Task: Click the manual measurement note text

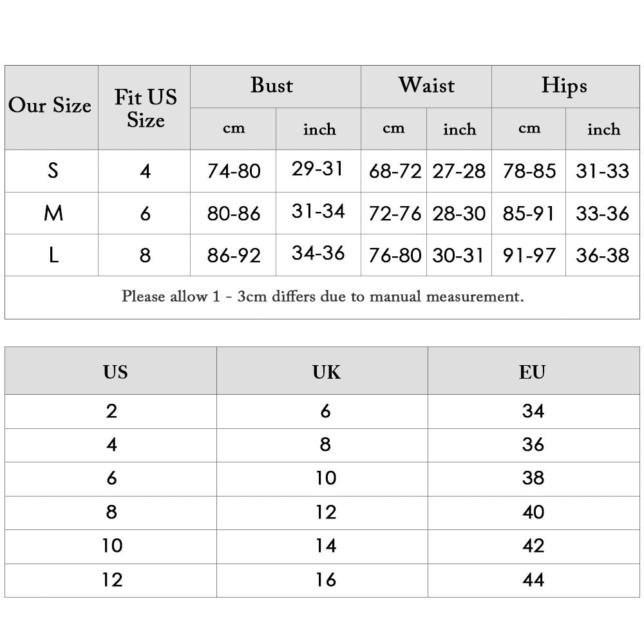Action: (323, 296)
